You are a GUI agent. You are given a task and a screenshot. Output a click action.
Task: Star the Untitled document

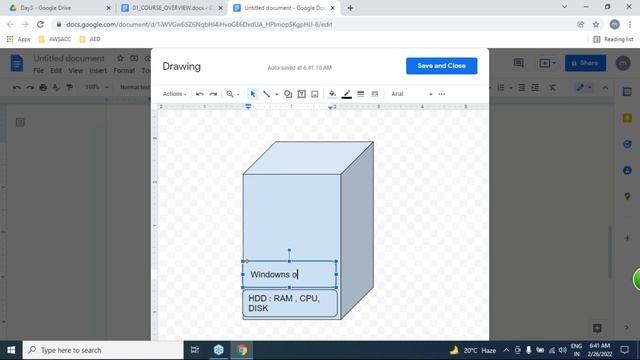coord(120,58)
